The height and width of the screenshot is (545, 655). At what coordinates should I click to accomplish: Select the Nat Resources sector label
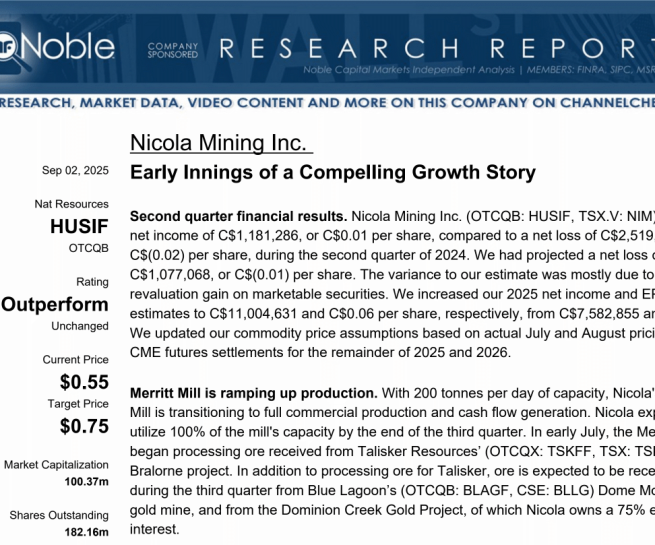pyautogui.click(x=73, y=205)
